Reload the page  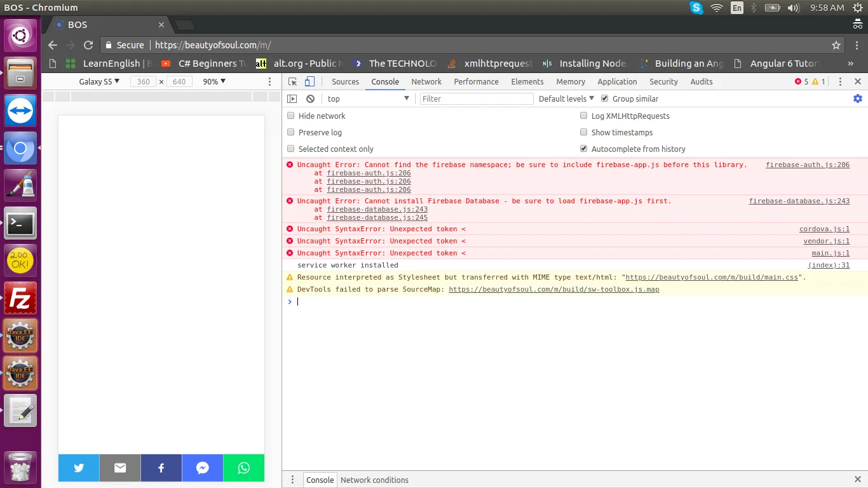[88, 45]
